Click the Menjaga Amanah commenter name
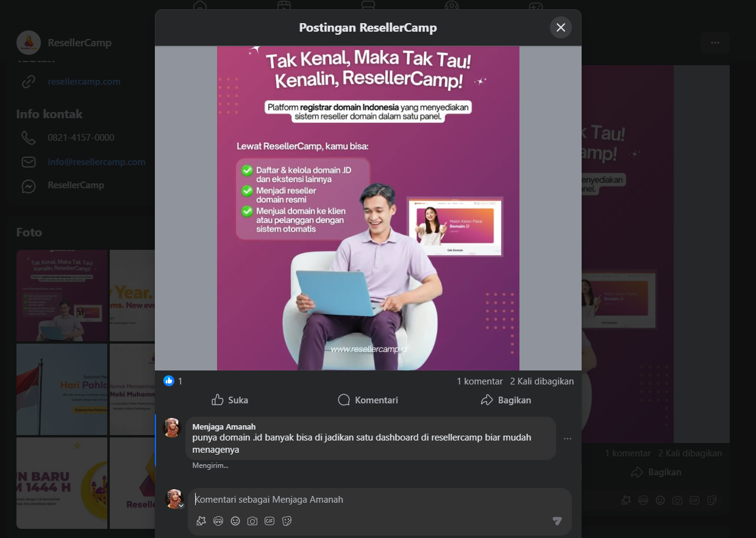 click(x=224, y=427)
